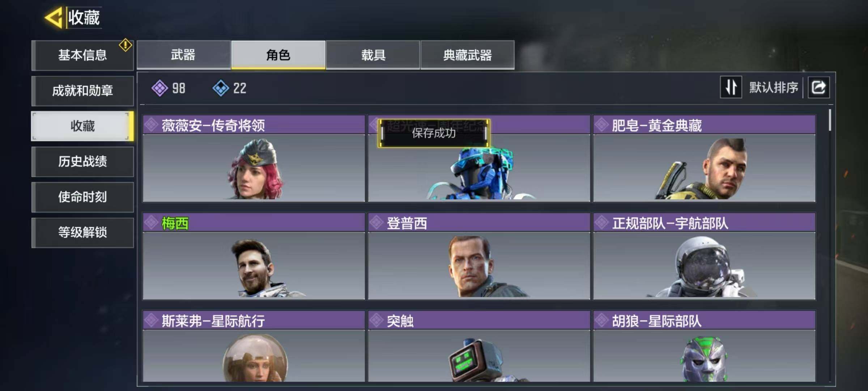Screen dimensions: 868x391
Task: Click the sort order arrows icon
Action: click(x=731, y=87)
